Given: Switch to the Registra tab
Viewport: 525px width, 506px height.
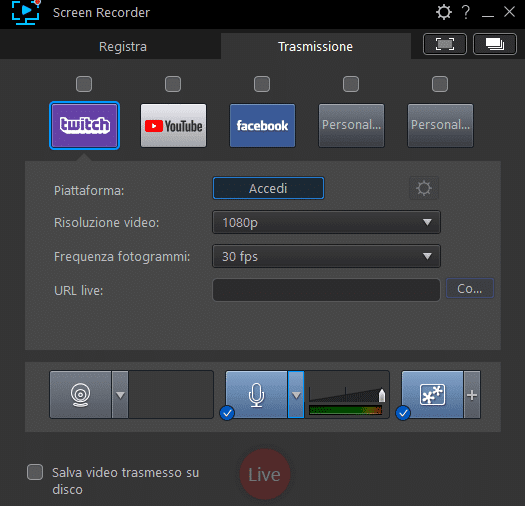Looking at the screenshot, I should (123, 46).
